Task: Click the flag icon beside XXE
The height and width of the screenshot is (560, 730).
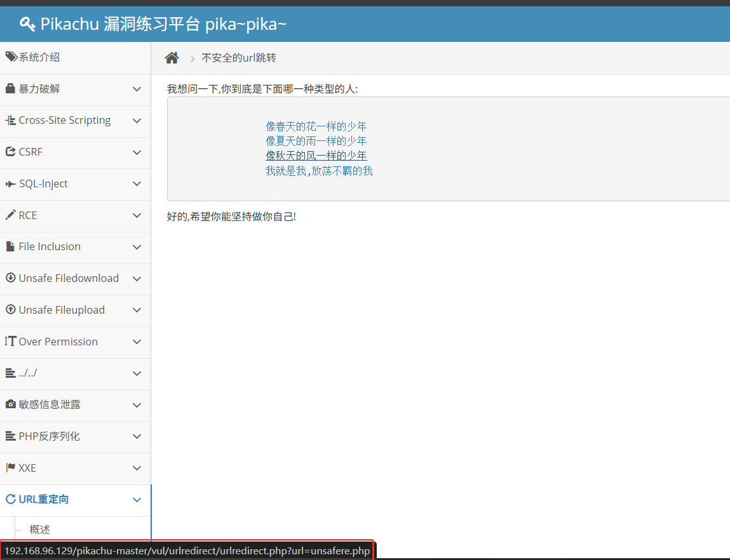Action: 10,467
